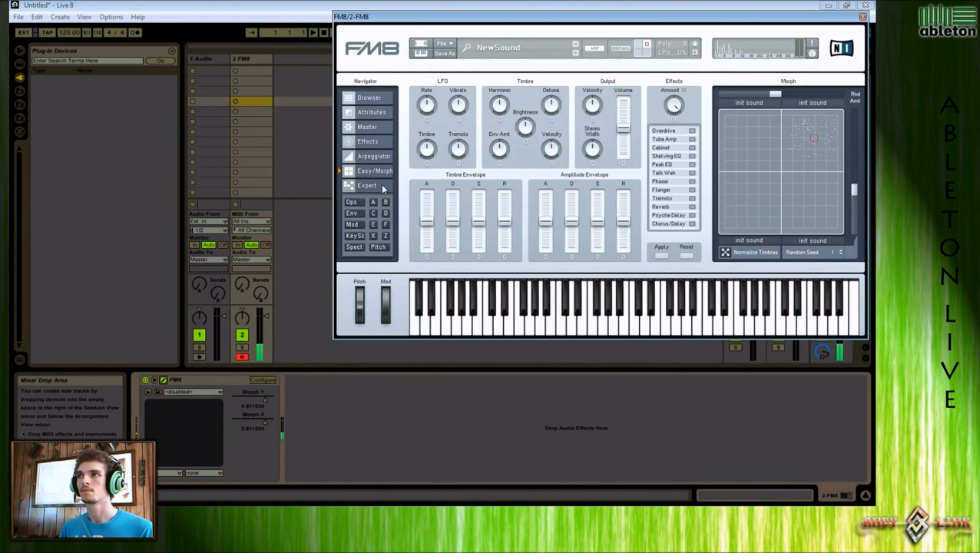This screenshot has width=980, height=553.
Task: Toggle track 2 activator in Live mixer
Action: (242, 335)
